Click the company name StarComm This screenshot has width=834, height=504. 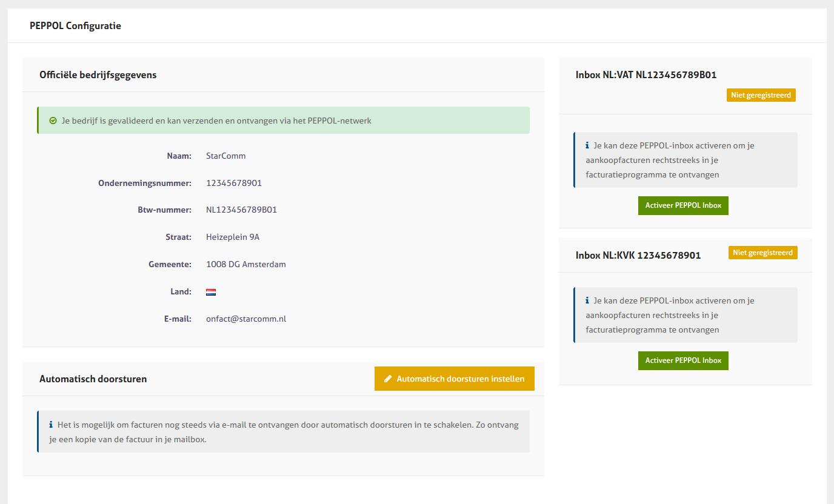225,156
